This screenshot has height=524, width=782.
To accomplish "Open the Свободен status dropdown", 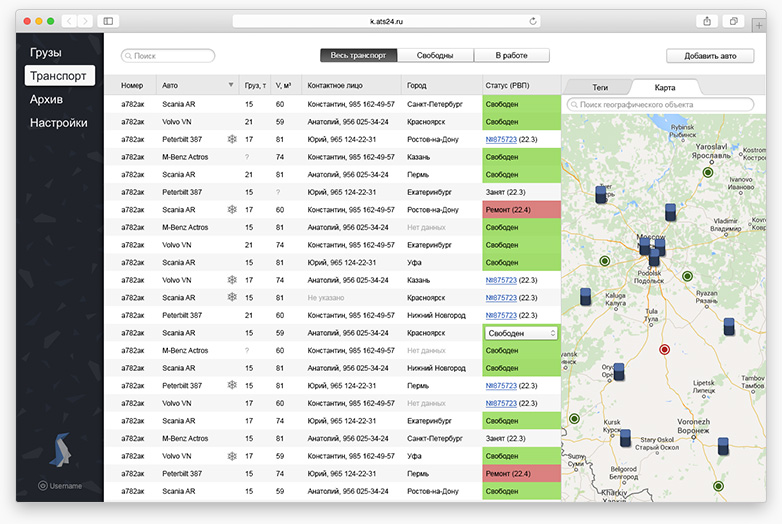I will (521, 333).
